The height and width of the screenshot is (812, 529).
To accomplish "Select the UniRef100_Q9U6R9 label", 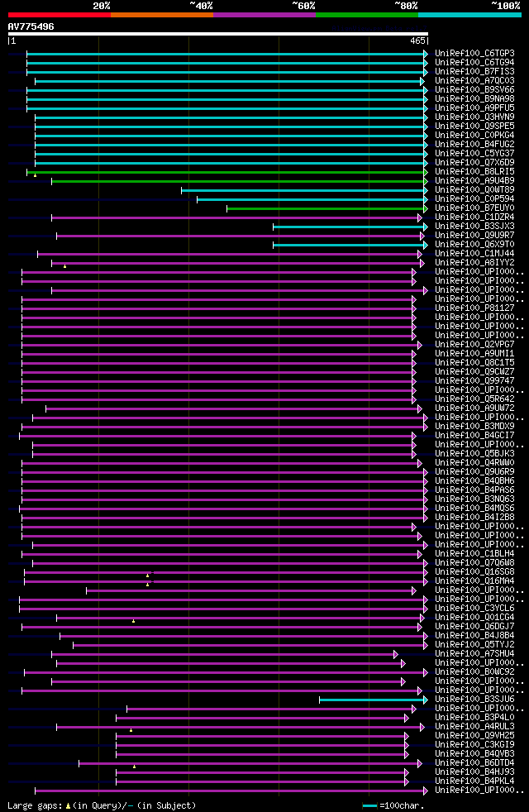I will [474, 472].
